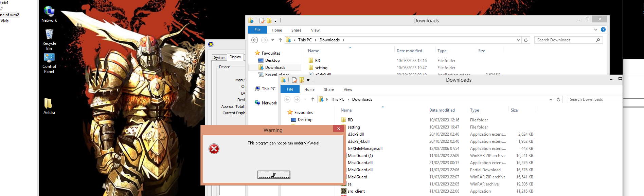Open Customize Quick Access Toolbar dropdown in front window

(308, 80)
